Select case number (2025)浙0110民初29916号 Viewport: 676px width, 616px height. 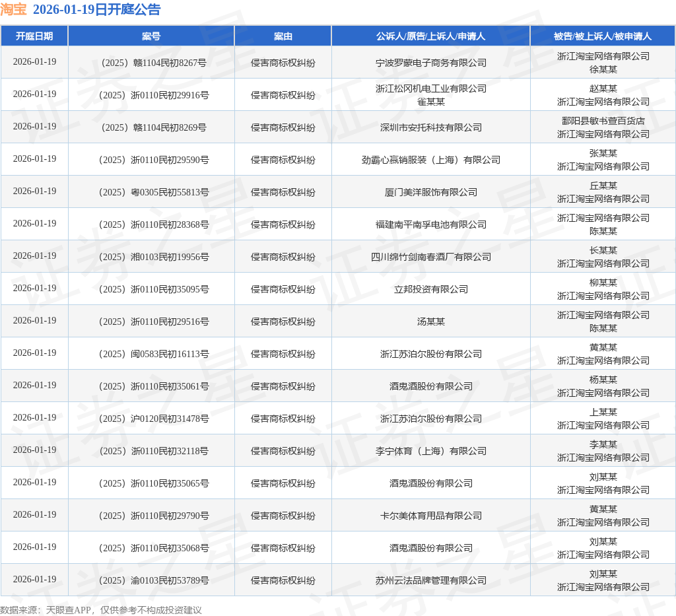click(154, 95)
